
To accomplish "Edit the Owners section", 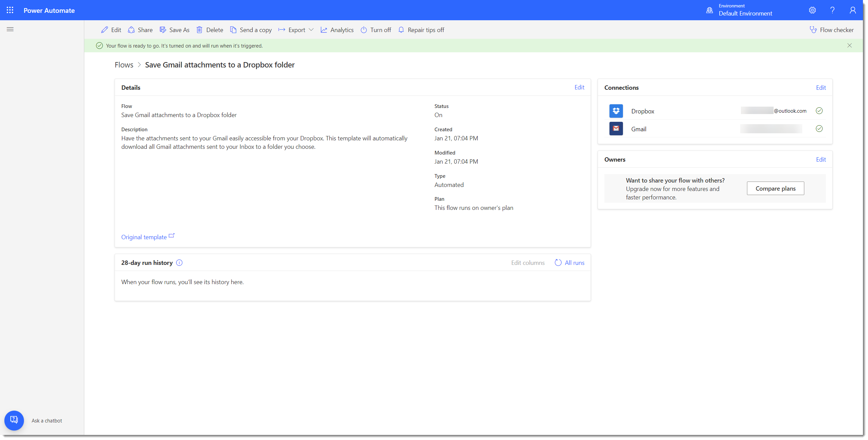I will point(821,160).
